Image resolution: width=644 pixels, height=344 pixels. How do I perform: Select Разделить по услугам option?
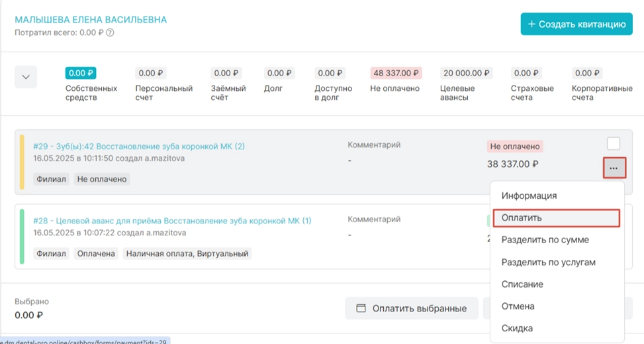[548, 262]
